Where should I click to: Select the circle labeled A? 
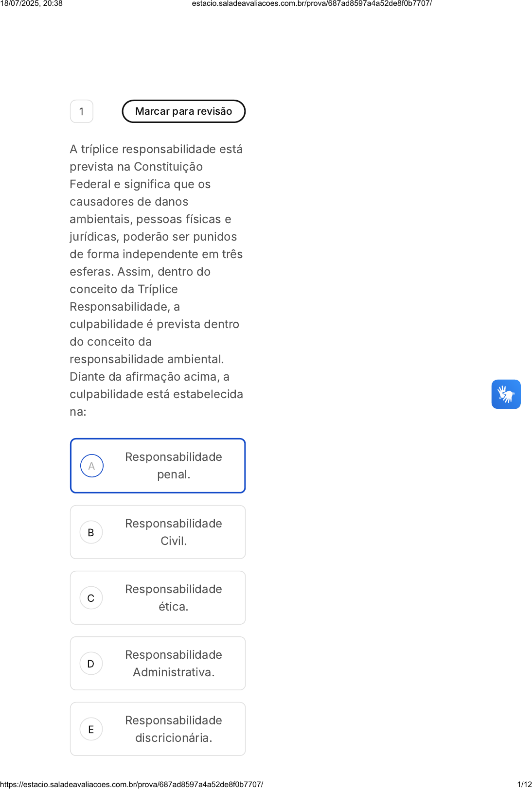pos(91,466)
